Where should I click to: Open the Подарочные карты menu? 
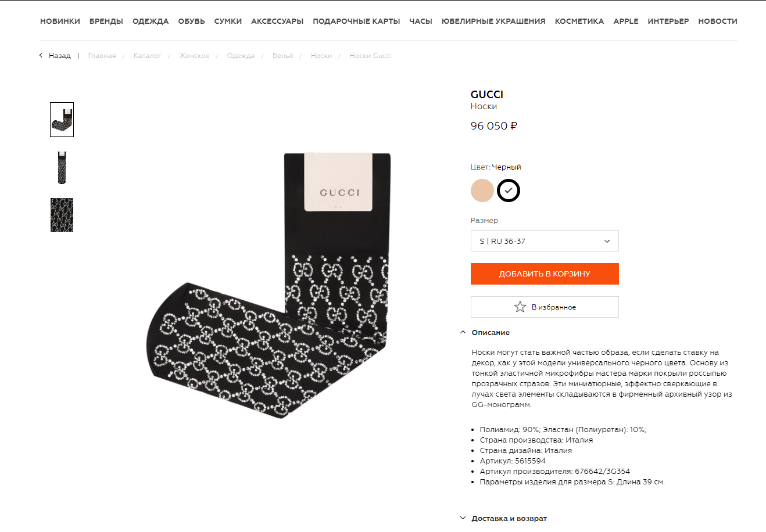[356, 21]
